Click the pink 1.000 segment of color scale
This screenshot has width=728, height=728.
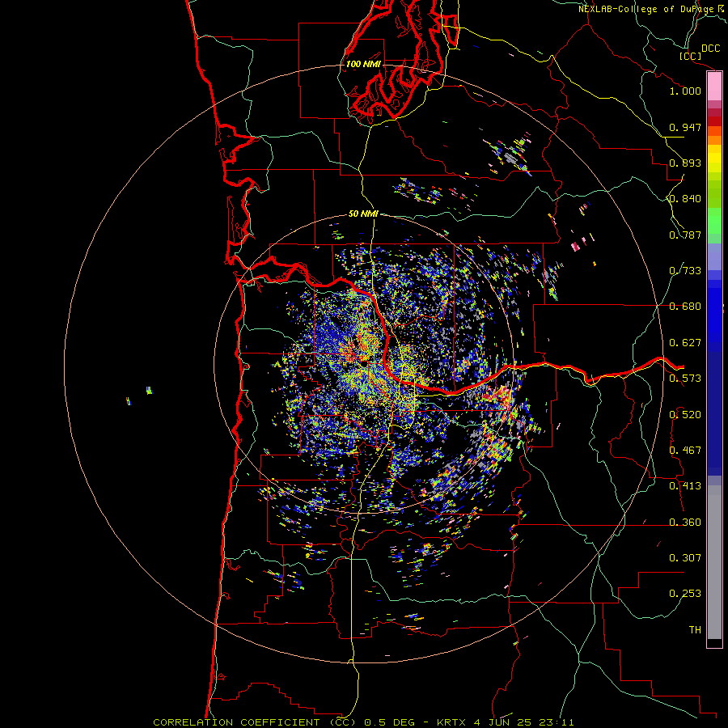click(x=714, y=87)
